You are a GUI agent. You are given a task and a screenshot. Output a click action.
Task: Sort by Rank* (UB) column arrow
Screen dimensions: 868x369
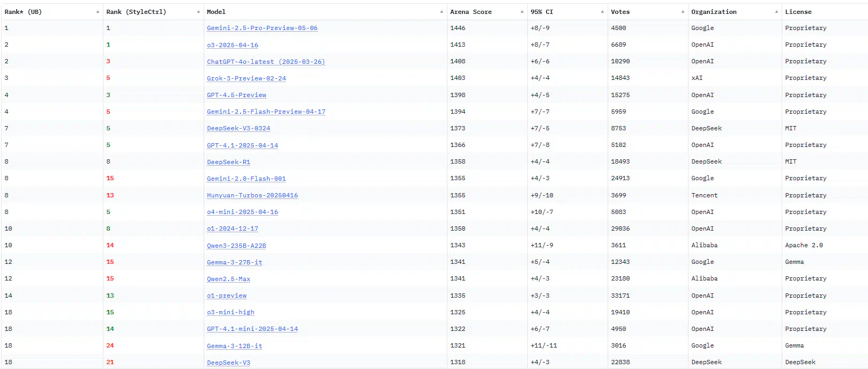[98, 12]
